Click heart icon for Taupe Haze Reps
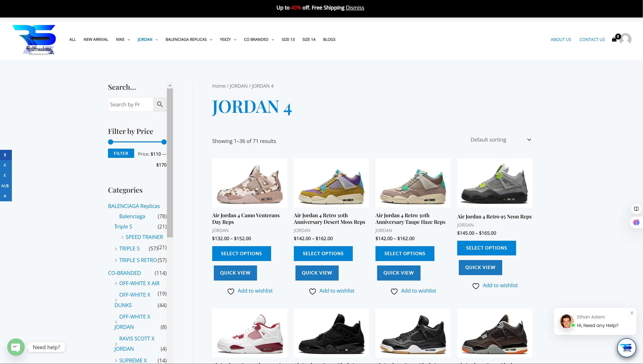This screenshot has width=643, height=364. (x=394, y=291)
